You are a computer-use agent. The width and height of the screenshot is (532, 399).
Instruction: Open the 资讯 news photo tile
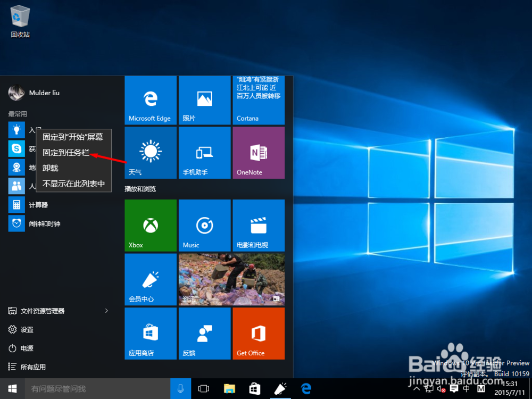(232, 280)
